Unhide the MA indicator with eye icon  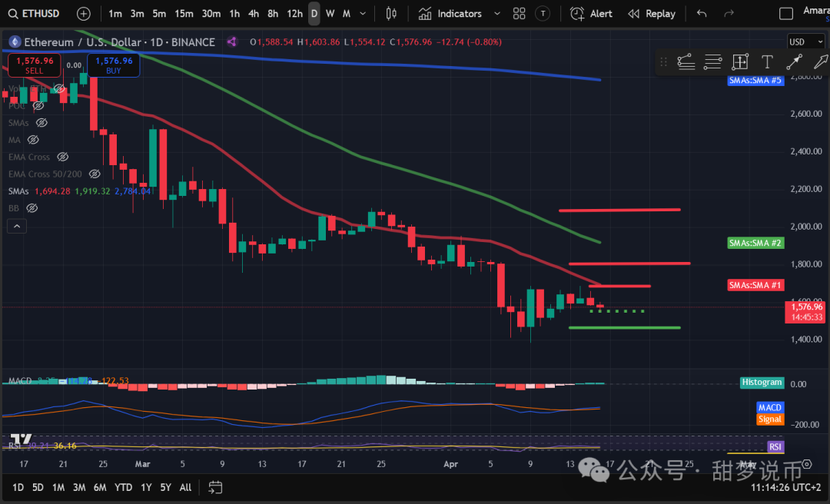pos(33,140)
